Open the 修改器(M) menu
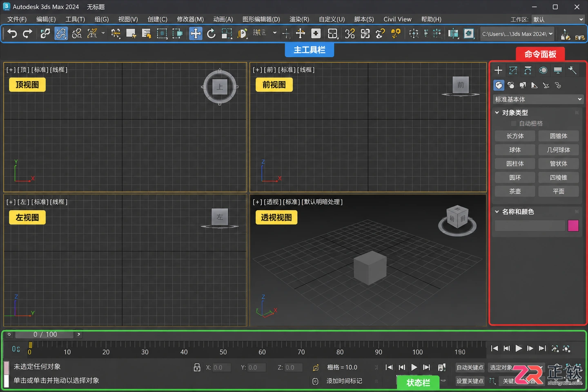Viewport: 588px width, 392px height. click(190, 19)
